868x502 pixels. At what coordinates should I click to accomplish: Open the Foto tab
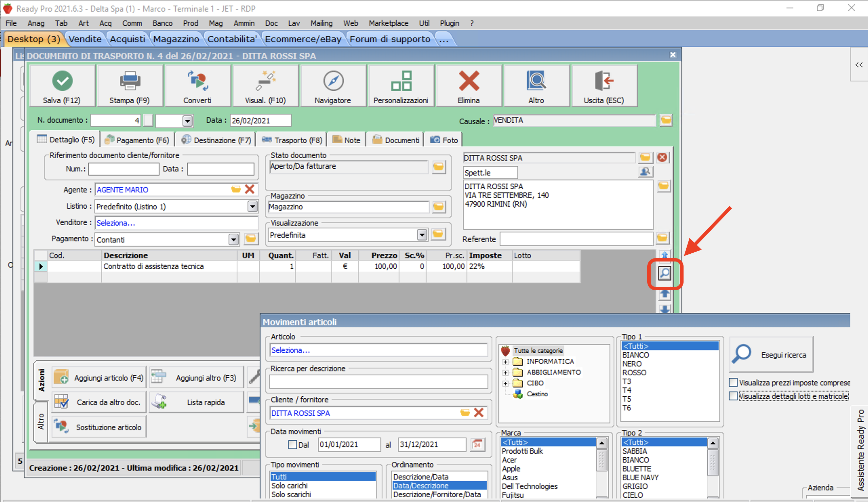pos(444,140)
